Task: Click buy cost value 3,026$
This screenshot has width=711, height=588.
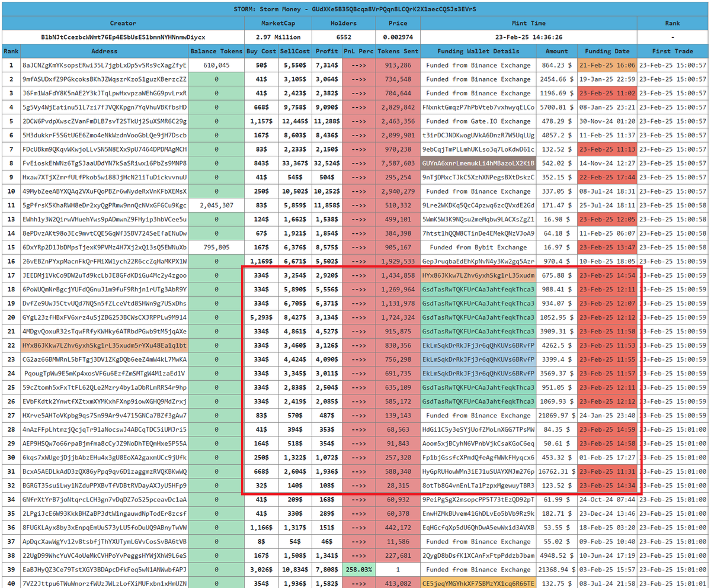Action: click(261, 570)
